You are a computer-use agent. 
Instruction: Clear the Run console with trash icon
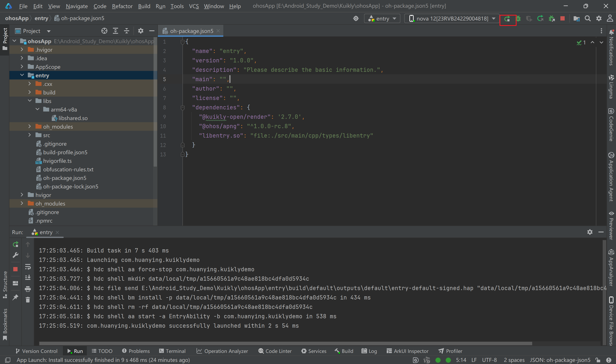(28, 299)
